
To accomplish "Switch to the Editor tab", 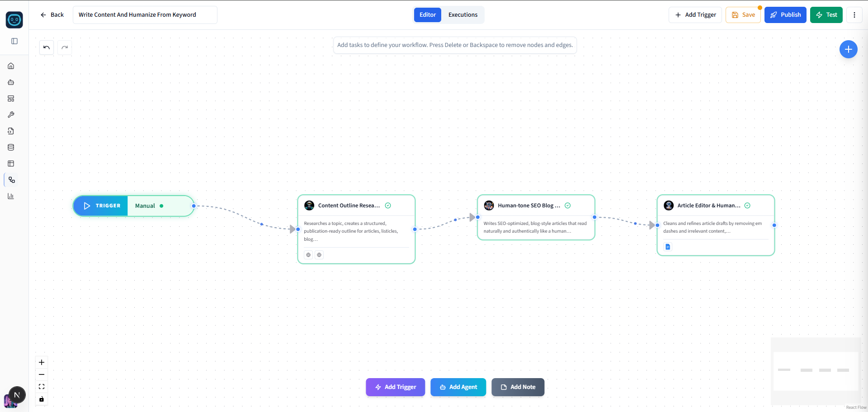I will pyautogui.click(x=427, y=14).
